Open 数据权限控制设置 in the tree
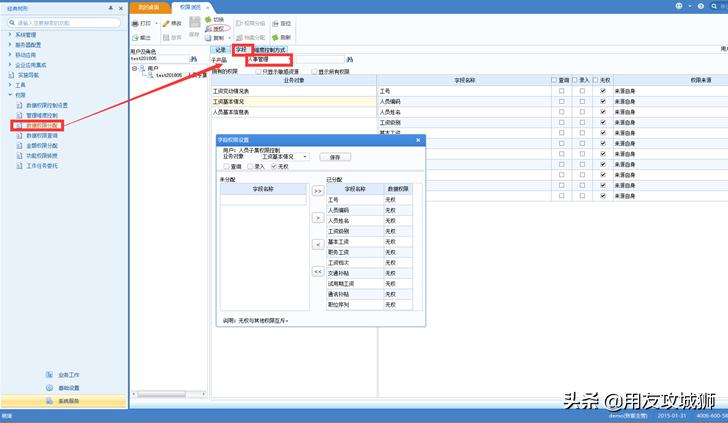This screenshot has height=423, width=728. coord(47,105)
